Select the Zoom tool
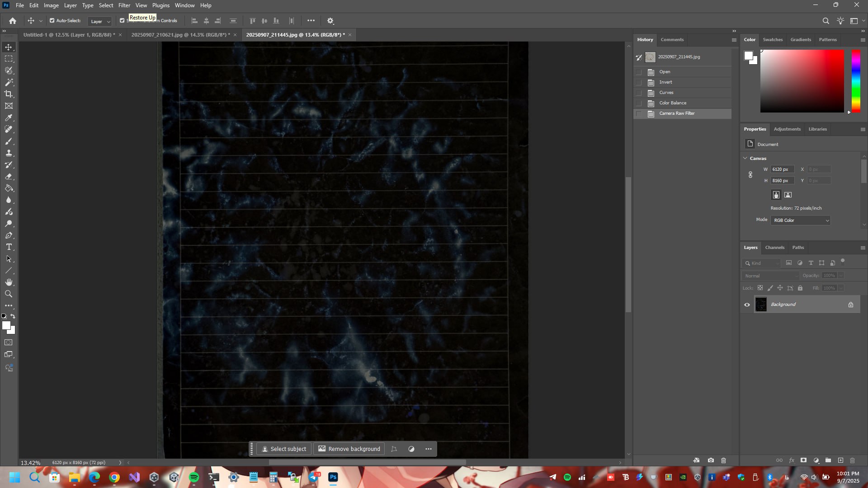 [x=9, y=294]
